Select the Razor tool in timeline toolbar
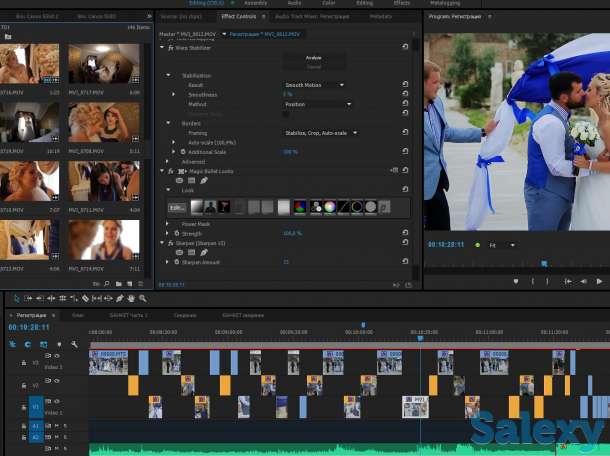 85,298
